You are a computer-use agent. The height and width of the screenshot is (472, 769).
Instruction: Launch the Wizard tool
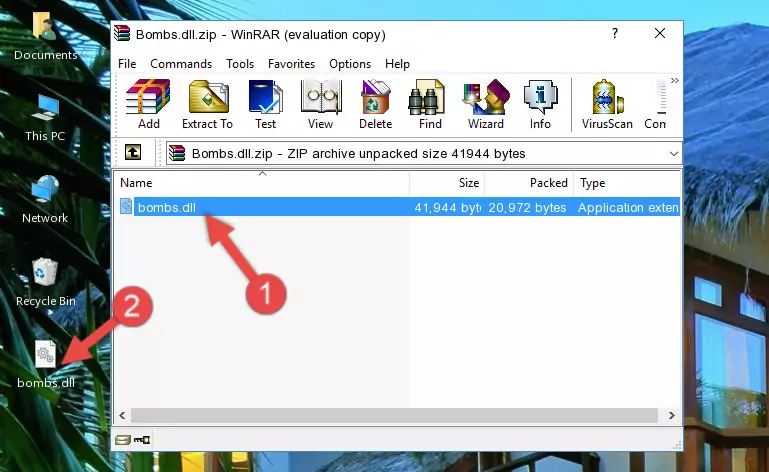pyautogui.click(x=486, y=105)
